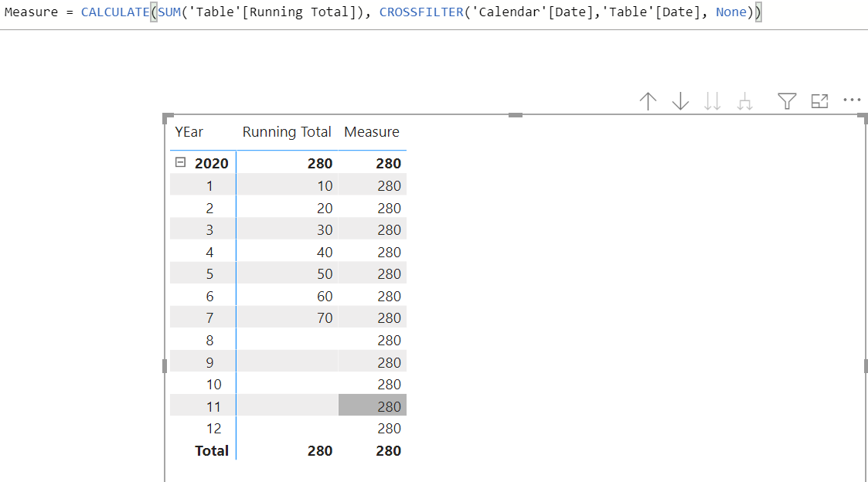This screenshot has width=868, height=482.
Task: Select the 2020 row header text
Action: (212, 163)
